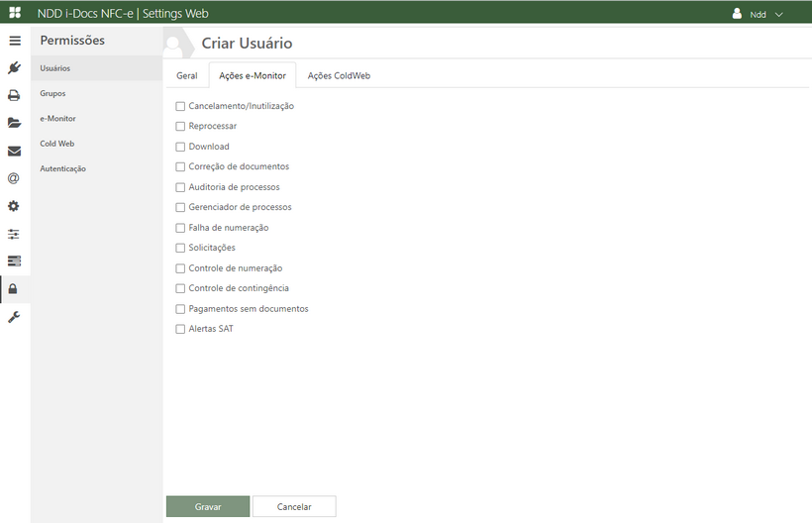812x523 pixels.
Task: Enable Correção de documentos checkbox
Action: point(180,166)
